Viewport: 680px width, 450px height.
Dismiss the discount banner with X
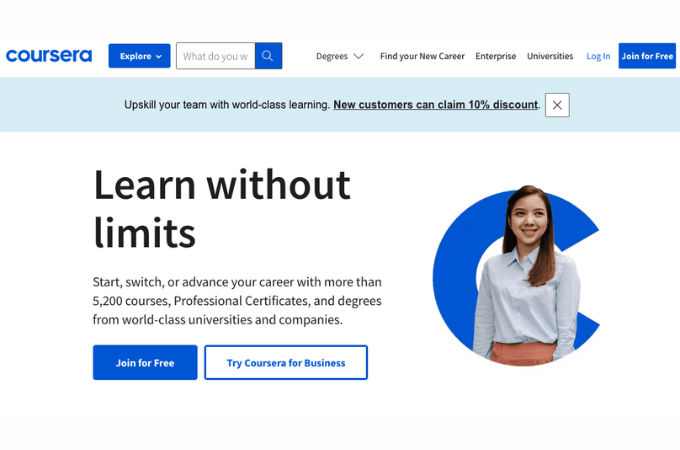(557, 105)
